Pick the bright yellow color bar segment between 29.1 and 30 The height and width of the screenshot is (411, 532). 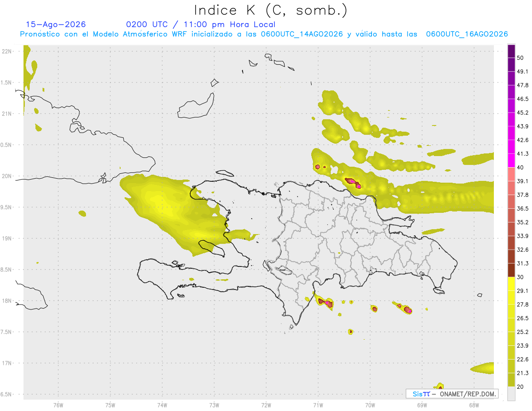pyautogui.click(x=511, y=284)
